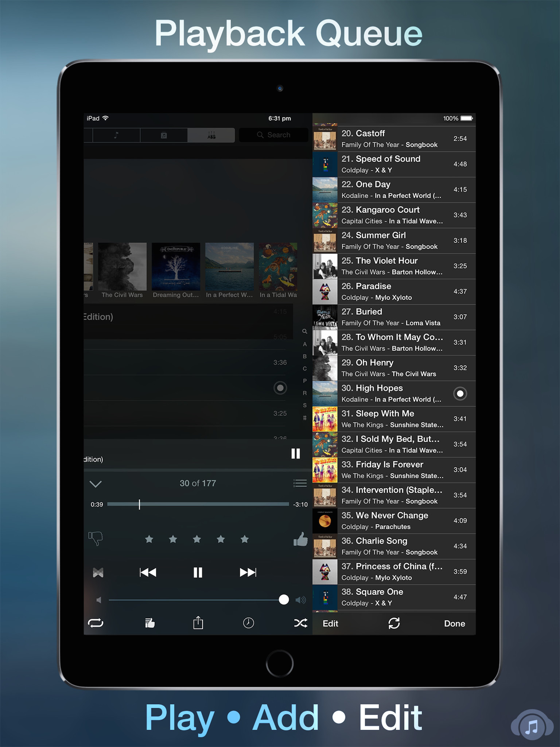This screenshot has width=560, height=747.
Task: Jump to index letter S
Action: coord(305,406)
